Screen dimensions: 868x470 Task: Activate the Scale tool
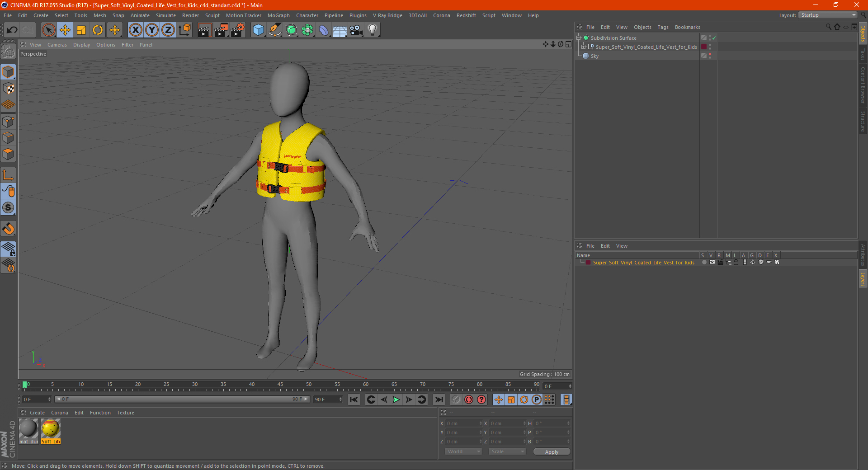pos(81,30)
